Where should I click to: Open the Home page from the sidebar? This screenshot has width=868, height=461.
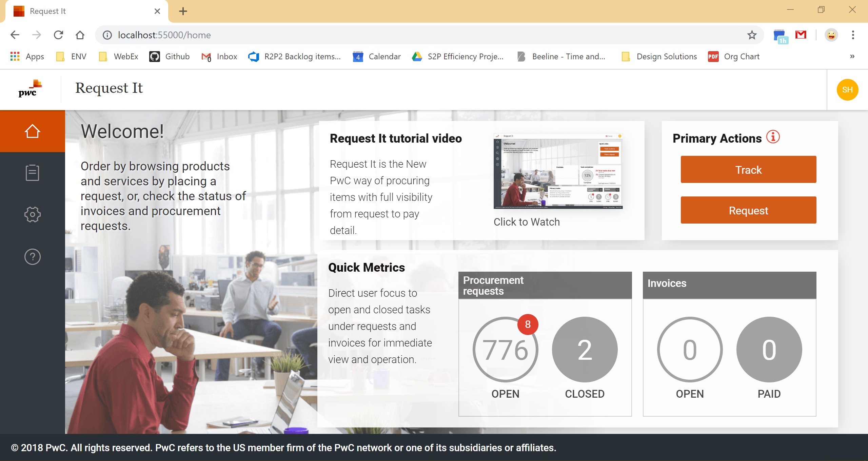[32, 131]
